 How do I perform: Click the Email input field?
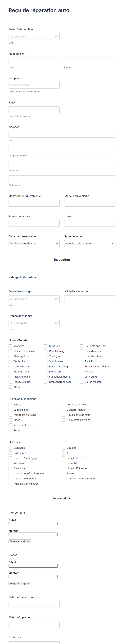(34, 110)
